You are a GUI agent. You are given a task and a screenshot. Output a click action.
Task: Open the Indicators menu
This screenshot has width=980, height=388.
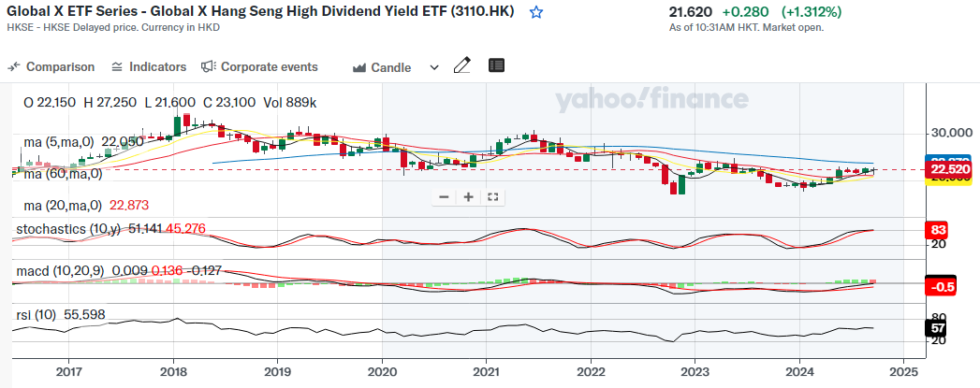[x=149, y=66]
